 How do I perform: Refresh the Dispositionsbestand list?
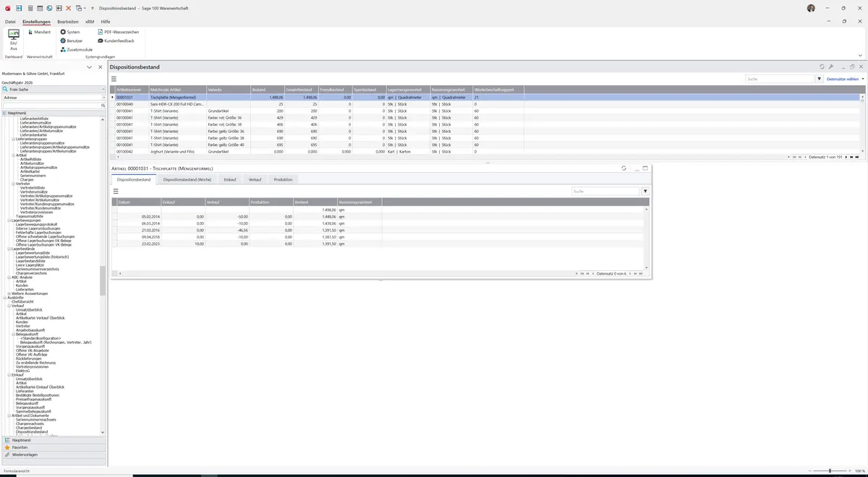pyautogui.click(x=822, y=66)
